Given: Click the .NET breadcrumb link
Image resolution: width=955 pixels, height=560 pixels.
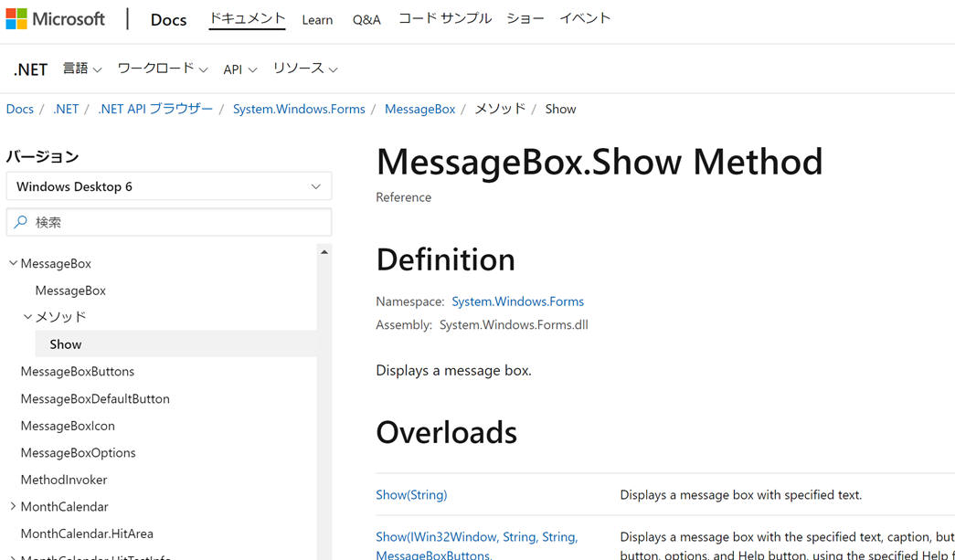Looking at the screenshot, I should 66,109.
